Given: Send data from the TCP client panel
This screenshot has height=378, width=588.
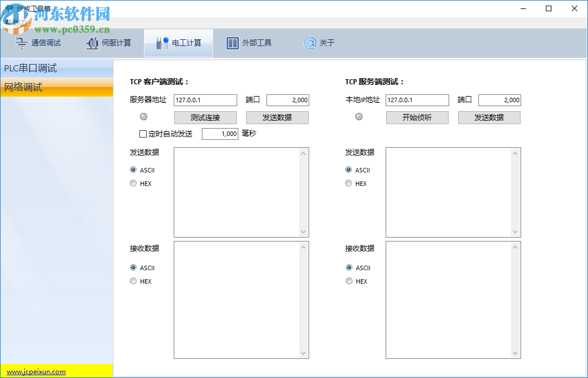Looking at the screenshot, I should point(277,117).
